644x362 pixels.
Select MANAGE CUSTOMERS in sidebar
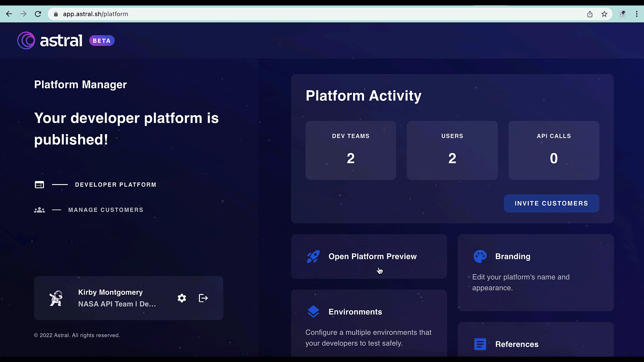106,210
